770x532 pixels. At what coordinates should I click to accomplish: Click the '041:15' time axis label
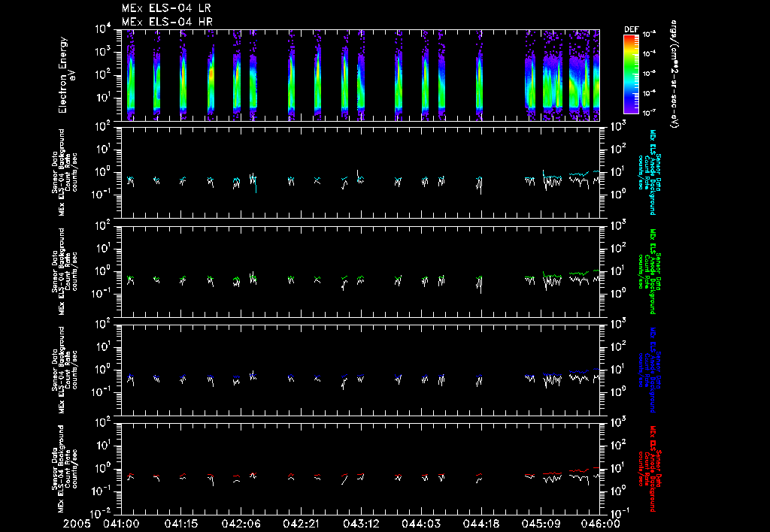[x=181, y=524]
